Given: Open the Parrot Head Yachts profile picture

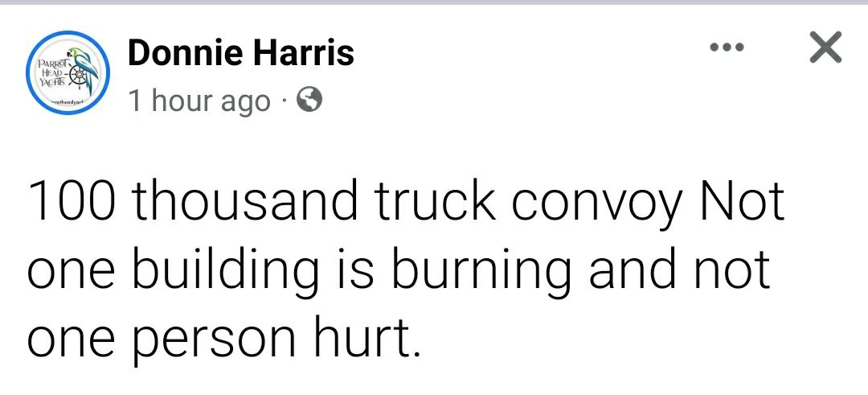Looking at the screenshot, I should pos(68,72).
